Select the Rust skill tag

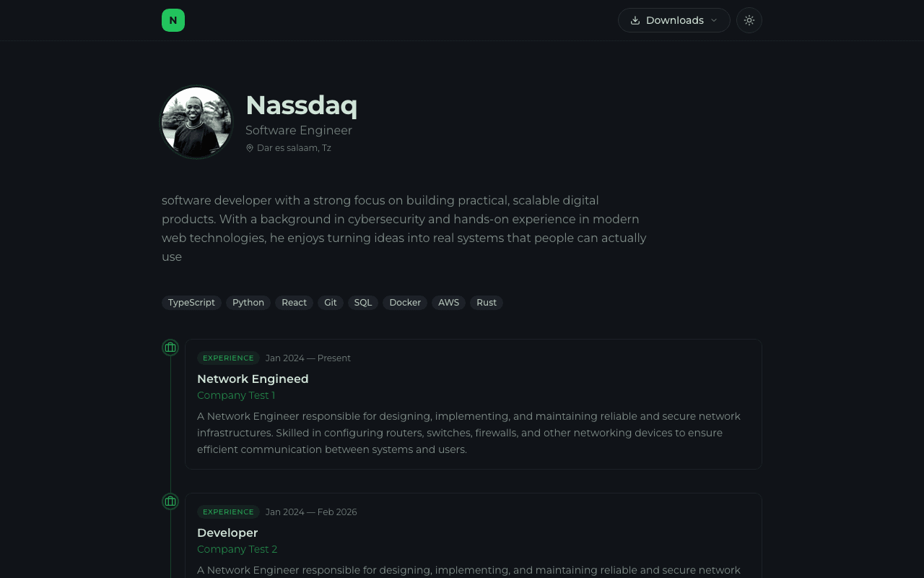[486, 302]
